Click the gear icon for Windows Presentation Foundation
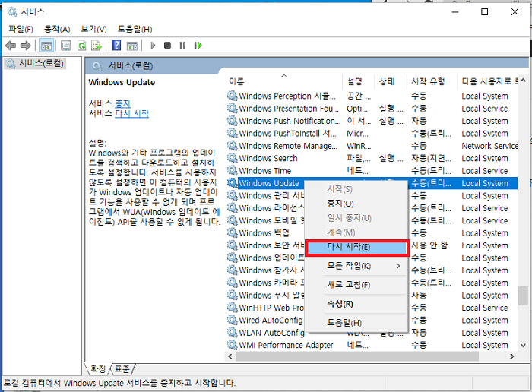The width and height of the screenshot is (532, 392). (x=232, y=109)
